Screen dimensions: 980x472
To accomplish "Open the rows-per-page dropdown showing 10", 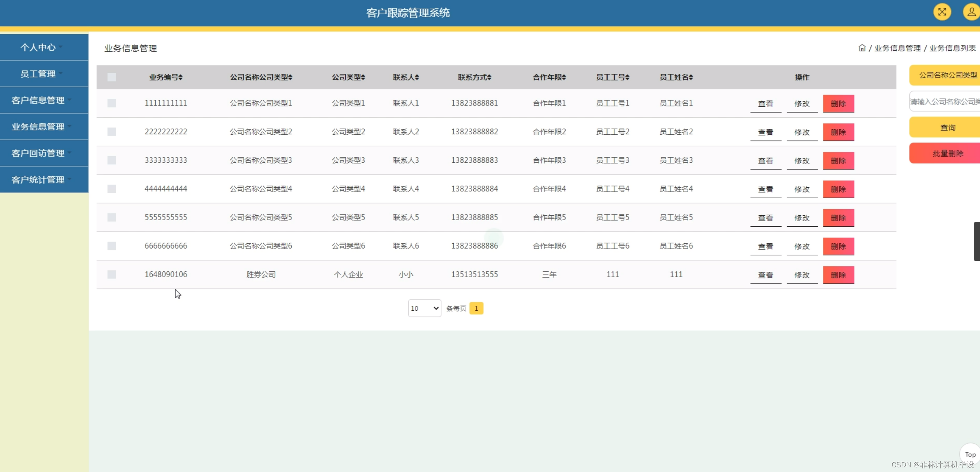I will 424,308.
